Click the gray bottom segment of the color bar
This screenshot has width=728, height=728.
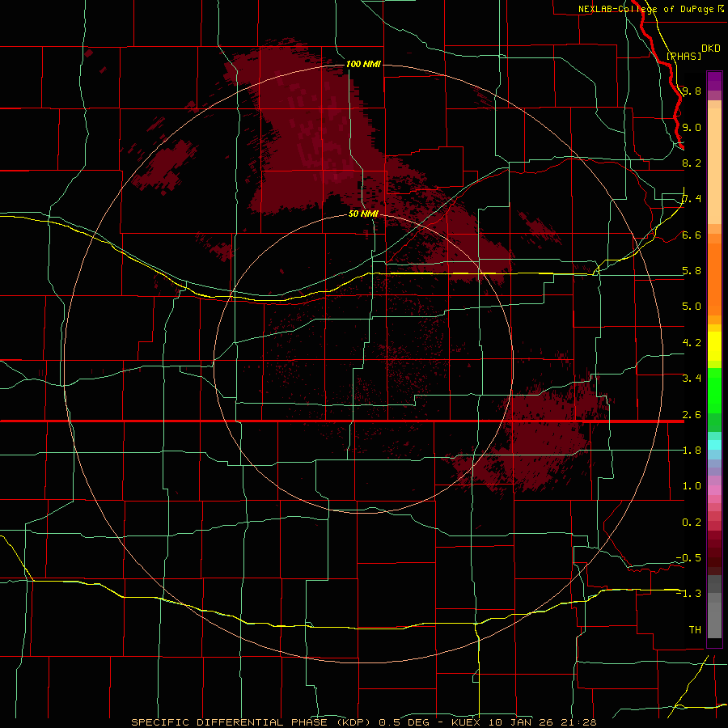coord(714,622)
